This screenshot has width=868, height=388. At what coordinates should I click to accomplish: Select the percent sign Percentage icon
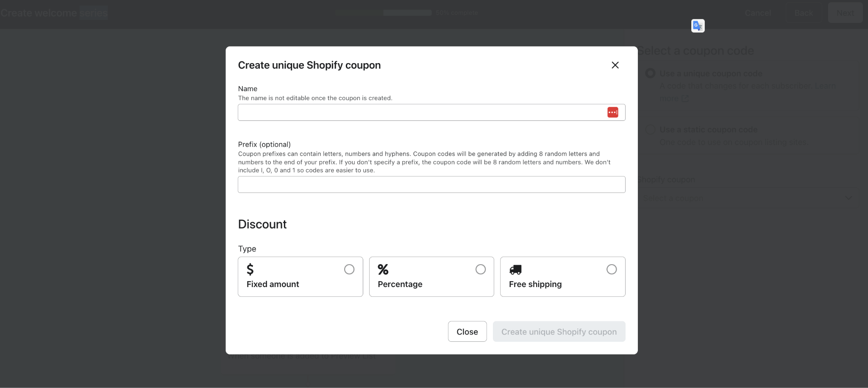point(383,269)
